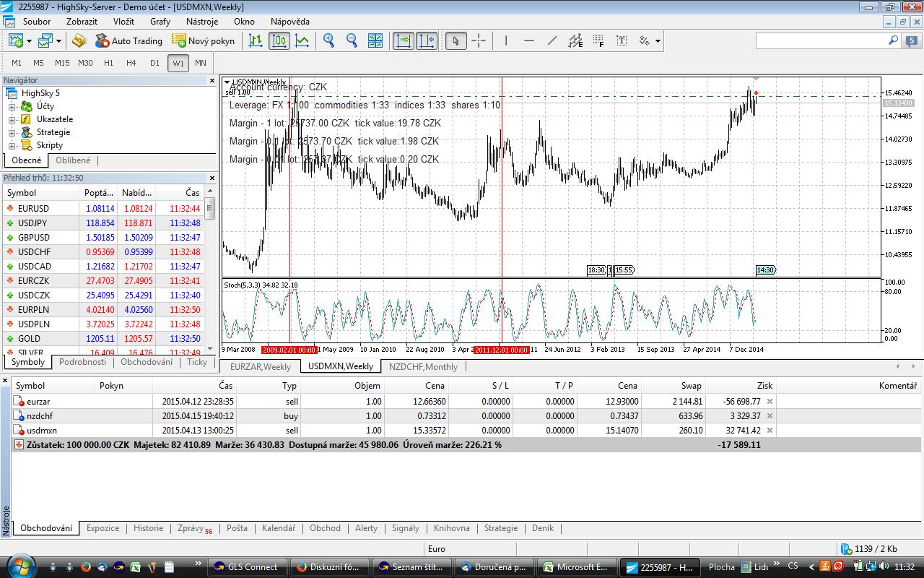Select the H4 timeframe button
This screenshot has width=924, height=578.
[131, 63]
